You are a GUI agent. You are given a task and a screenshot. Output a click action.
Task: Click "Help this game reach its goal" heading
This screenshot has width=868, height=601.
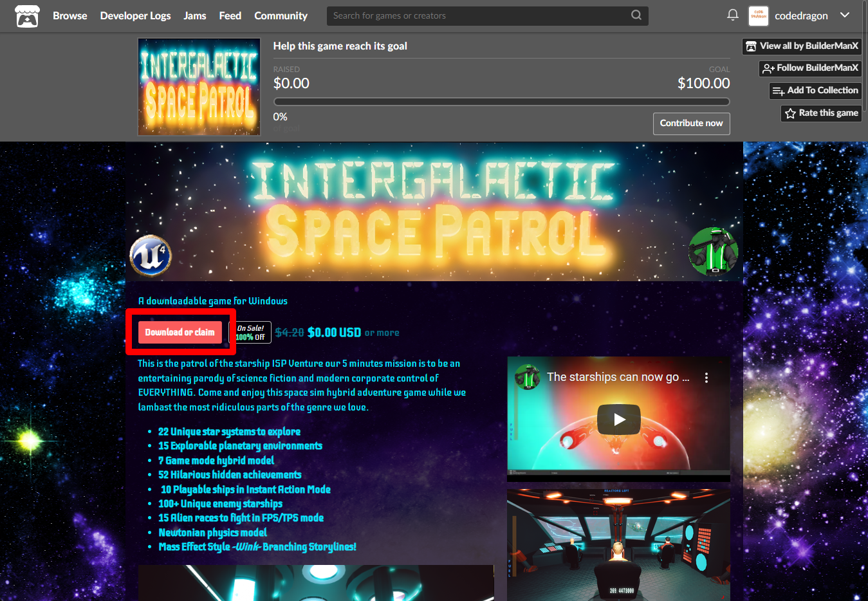coord(340,46)
